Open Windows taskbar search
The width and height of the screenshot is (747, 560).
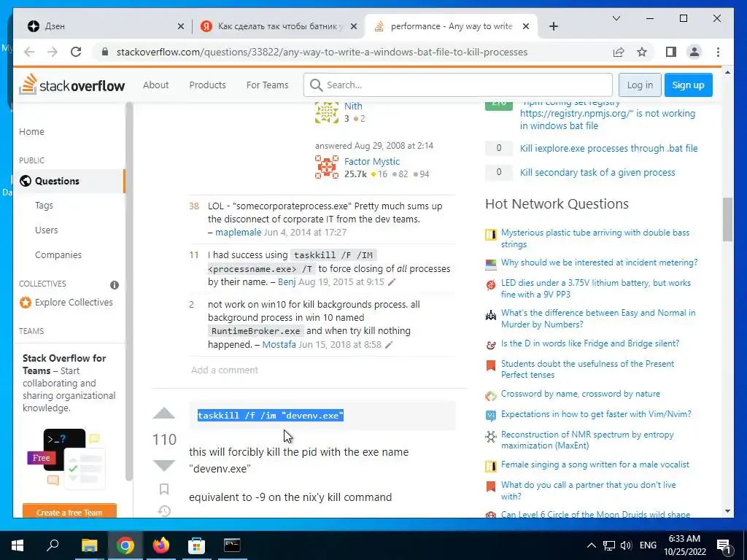[x=53, y=545]
